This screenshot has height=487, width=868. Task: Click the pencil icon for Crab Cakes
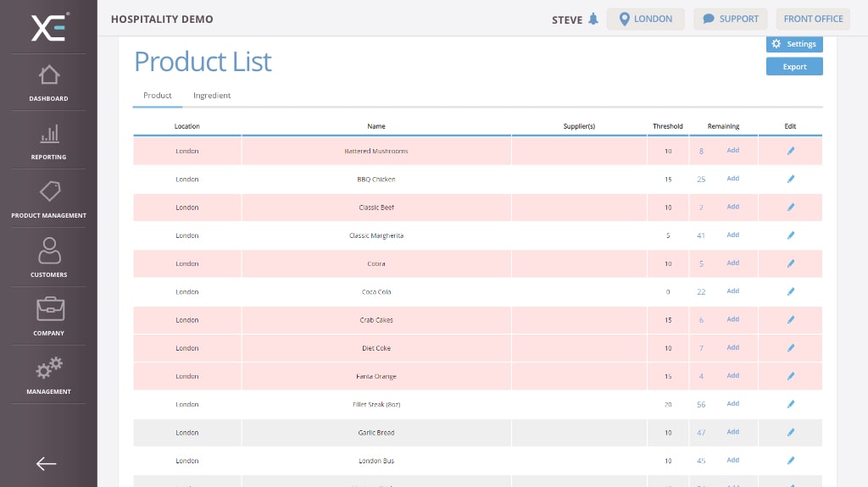point(790,320)
